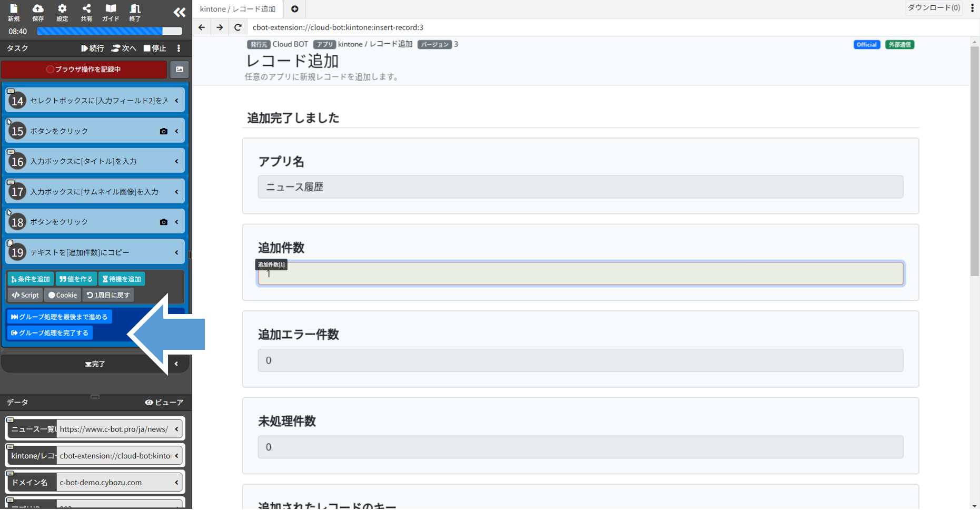980x510 pixels.
Task: Click the camera icon on task 15
Action: [164, 131]
